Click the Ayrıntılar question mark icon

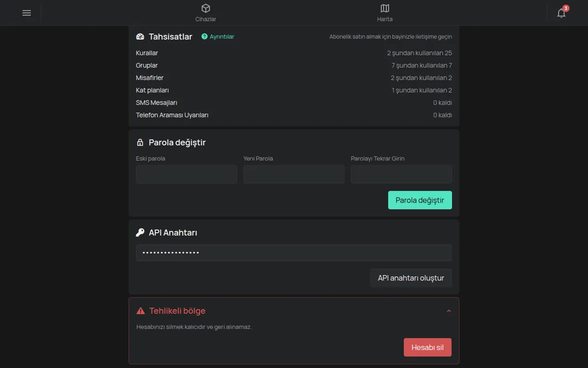[204, 37]
